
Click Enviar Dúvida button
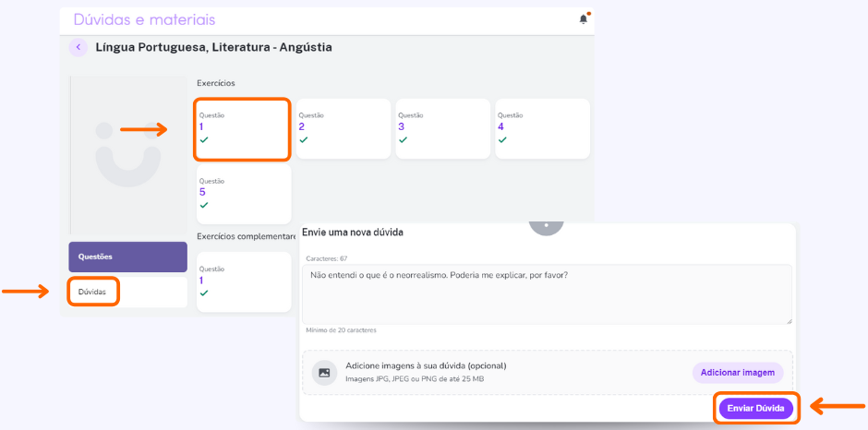pyautogui.click(x=755, y=409)
